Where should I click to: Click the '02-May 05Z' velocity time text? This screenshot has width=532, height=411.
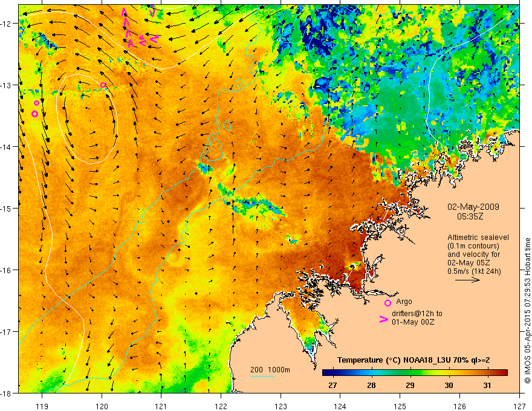(x=469, y=263)
